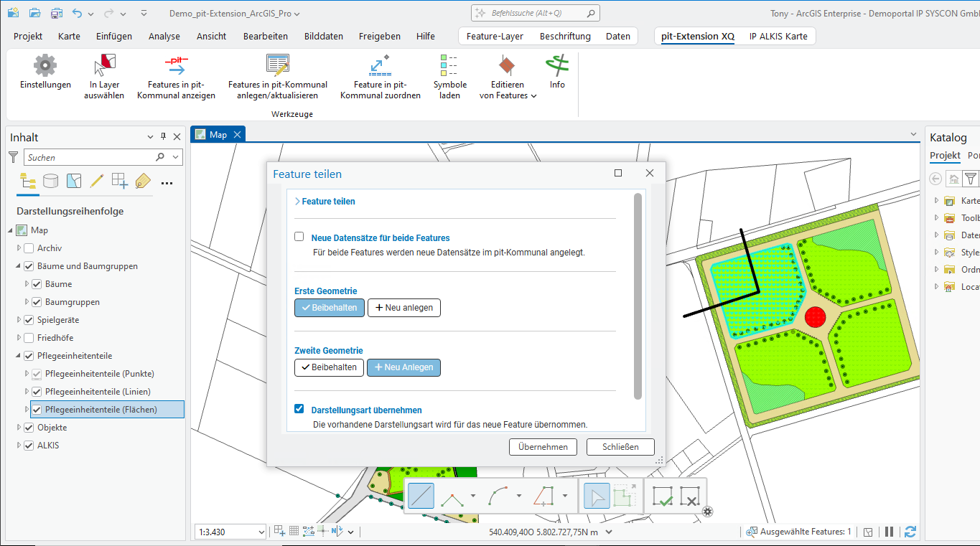Open the drawing order list by source view
The width and height of the screenshot is (980, 546).
pyautogui.click(x=50, y=181)
